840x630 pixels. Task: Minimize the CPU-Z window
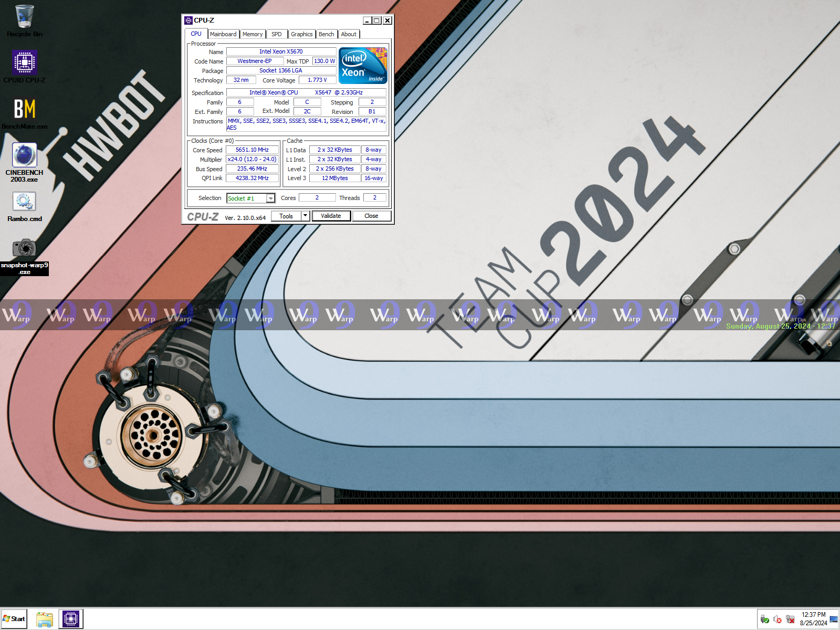[367, 20]
